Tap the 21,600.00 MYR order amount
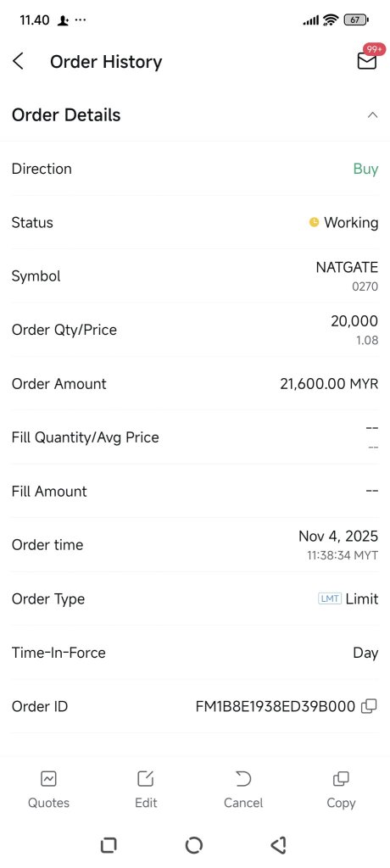The image size is (390, 868). tap(329, 384)
